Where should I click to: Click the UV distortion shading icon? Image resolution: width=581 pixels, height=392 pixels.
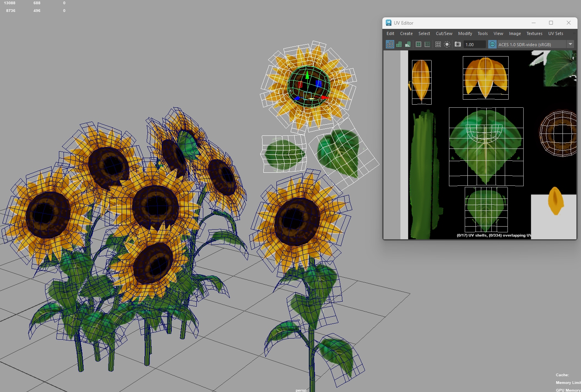point(408,45)
